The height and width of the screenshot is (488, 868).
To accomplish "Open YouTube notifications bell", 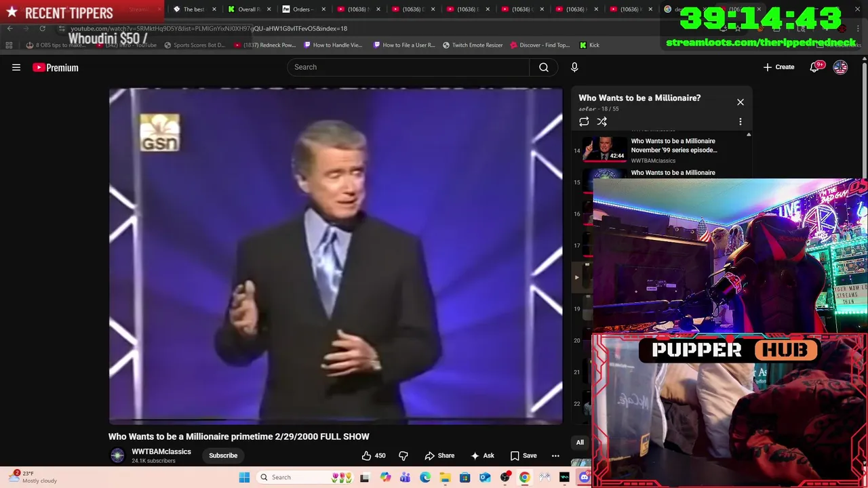I will coord(815,67).
